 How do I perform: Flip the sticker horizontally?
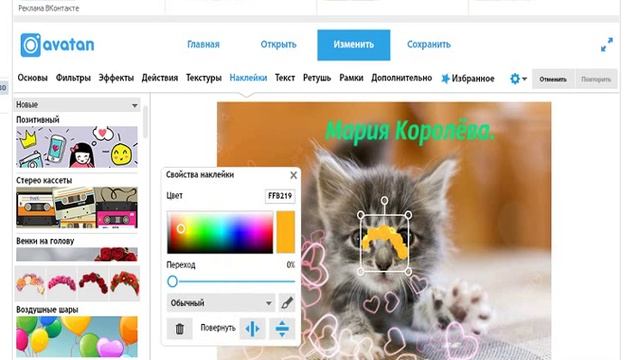pyautogui.click(x=252, y=329)
